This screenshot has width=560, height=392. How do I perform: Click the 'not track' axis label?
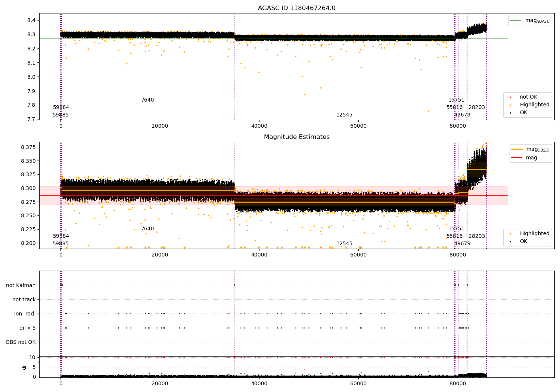[x=24, y=299]
